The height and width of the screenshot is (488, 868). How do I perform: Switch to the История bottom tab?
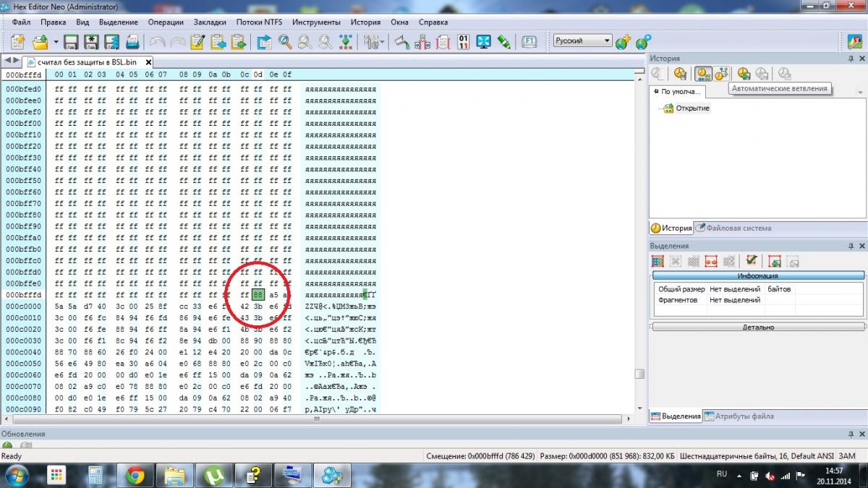(671, 228)
